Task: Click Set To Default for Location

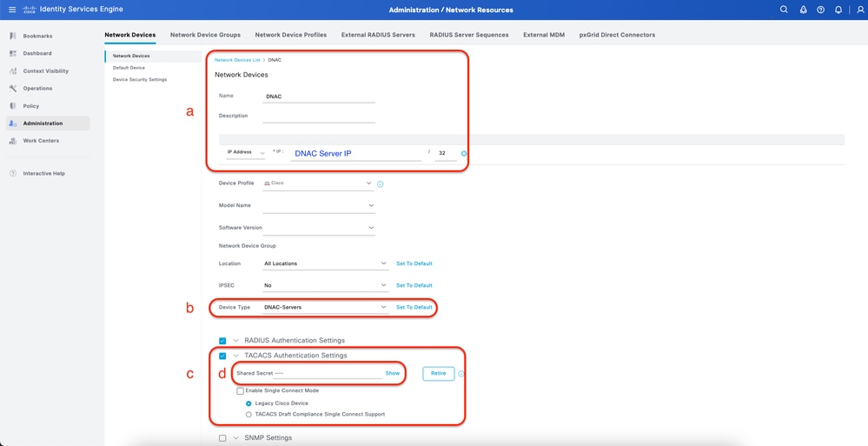Action: click(x=414, y=263)
